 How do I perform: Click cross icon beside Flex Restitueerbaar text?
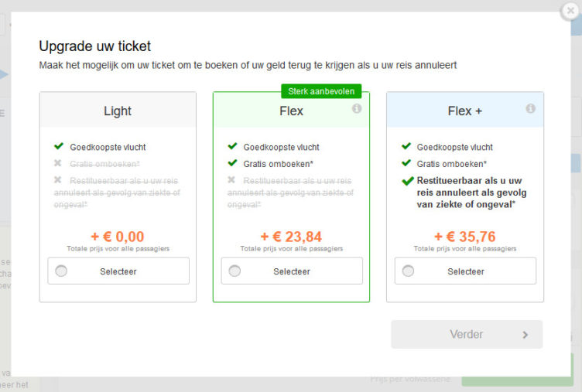[x=231, y=179]
